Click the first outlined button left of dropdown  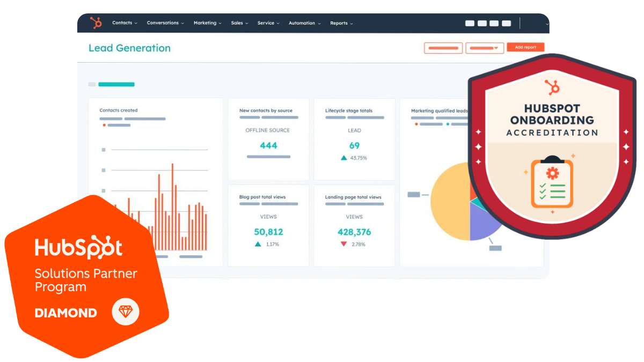click(443, 48)
